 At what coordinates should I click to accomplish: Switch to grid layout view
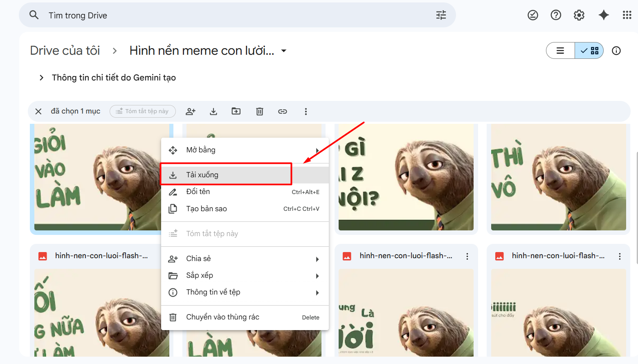589,51
